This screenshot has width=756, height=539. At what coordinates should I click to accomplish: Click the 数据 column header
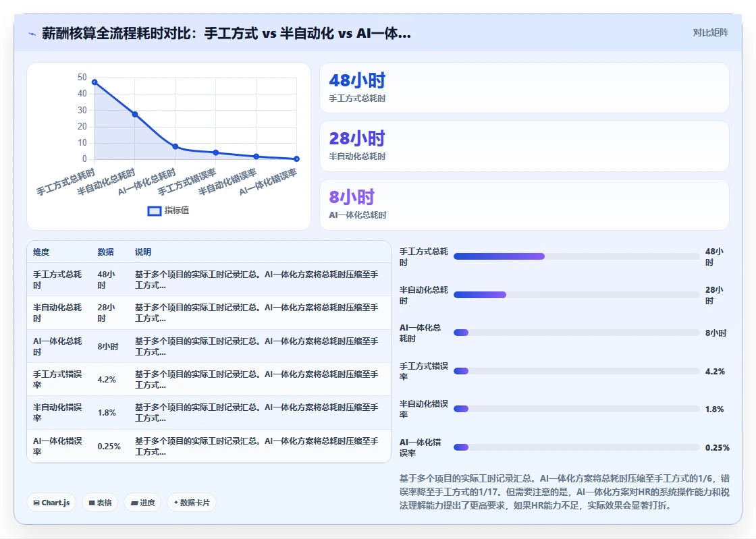(x=105, y=252)
